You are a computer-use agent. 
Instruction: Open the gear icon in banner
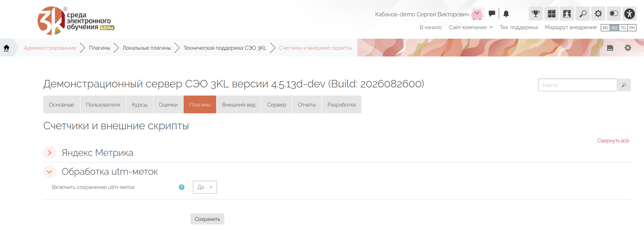point(628,48)
